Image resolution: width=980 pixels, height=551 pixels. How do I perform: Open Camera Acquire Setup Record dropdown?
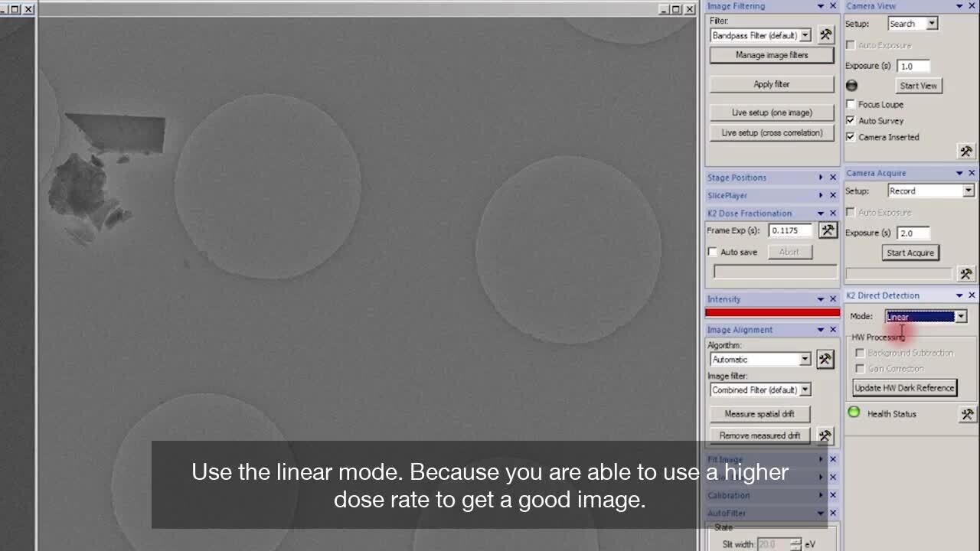969,191
